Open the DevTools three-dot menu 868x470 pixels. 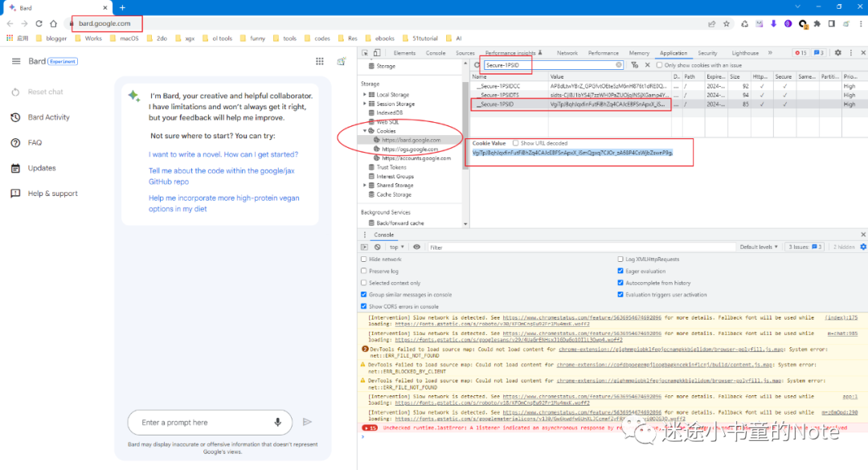click(x=851, y=53)
